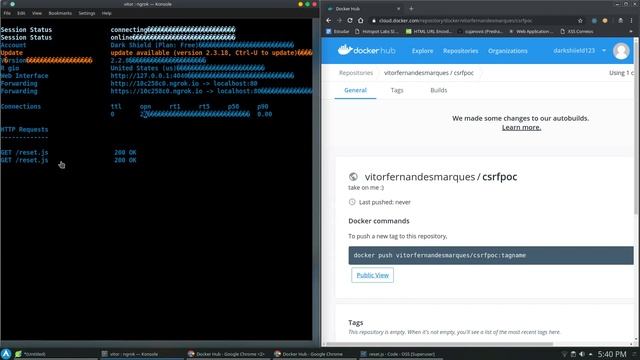Image resolution: width=640 pixels, height=360 pixels.
Task: Open the Web Application bookmark
Action: (531, 31)
